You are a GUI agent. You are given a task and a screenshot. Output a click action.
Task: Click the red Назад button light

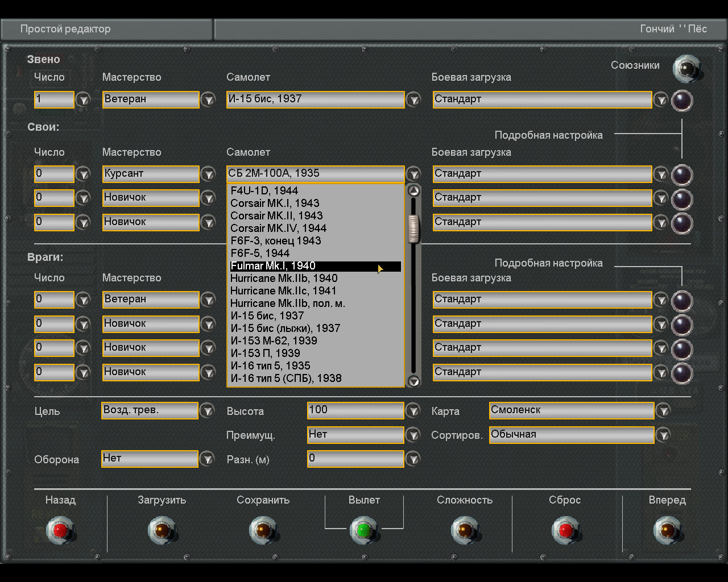60,530
